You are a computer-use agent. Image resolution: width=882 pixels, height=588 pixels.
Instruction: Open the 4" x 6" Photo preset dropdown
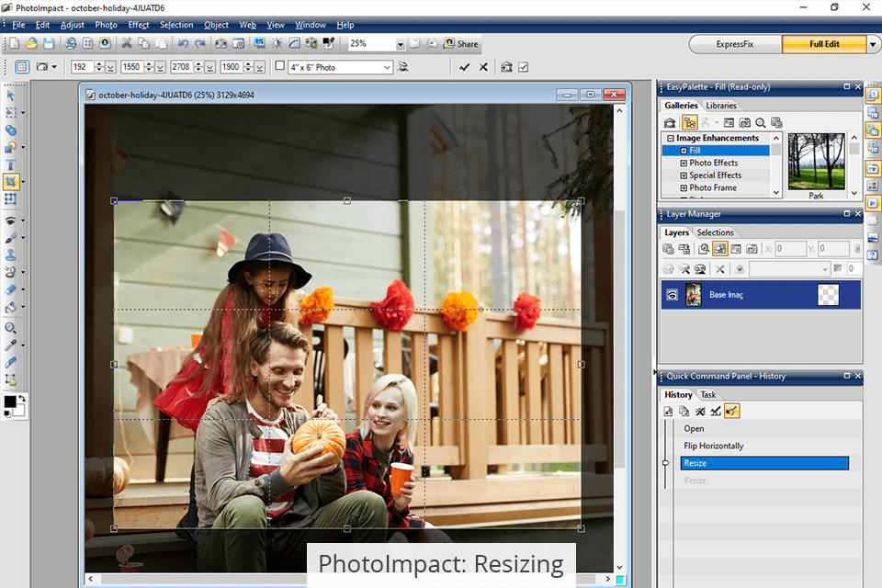[x=387, y=67]
